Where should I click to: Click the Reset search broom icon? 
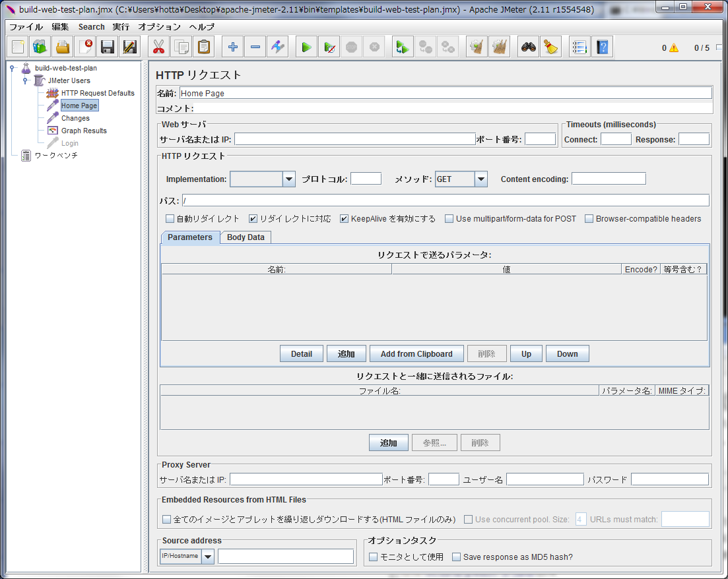[551, 47]
